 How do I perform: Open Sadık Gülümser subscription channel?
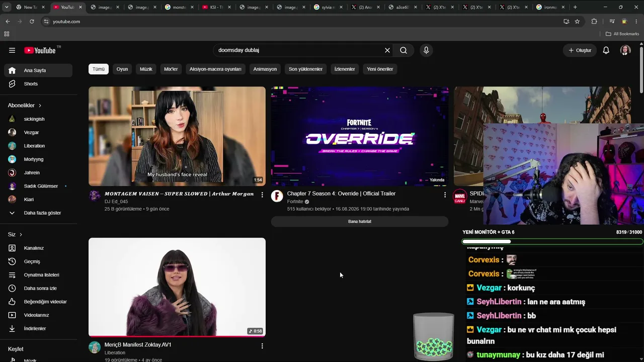point(38,186)
